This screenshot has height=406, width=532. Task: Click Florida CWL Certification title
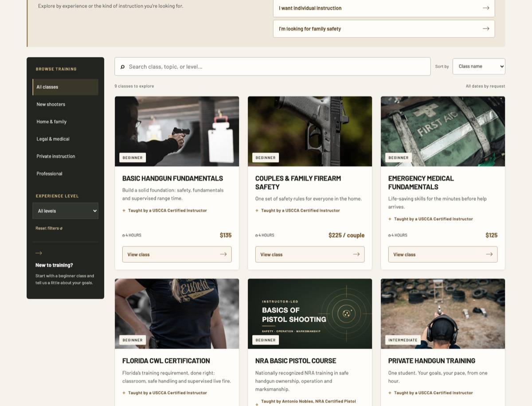point(166,361)
